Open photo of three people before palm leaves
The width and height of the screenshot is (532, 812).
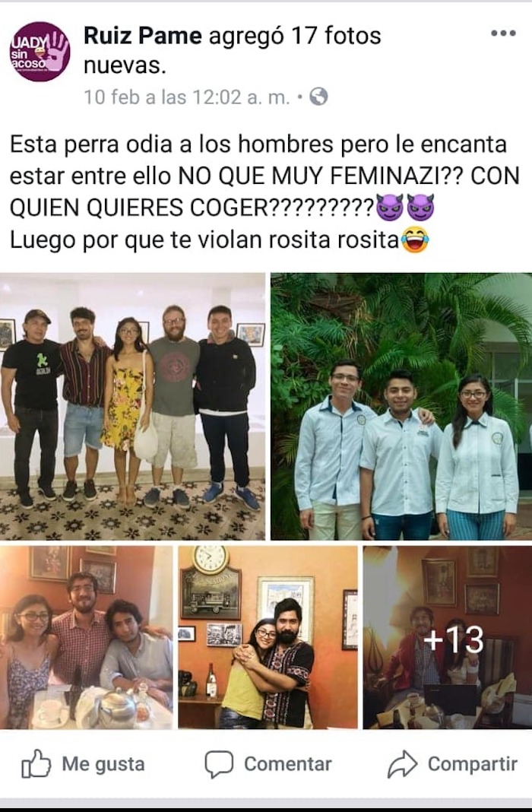(x=401, y=407)
